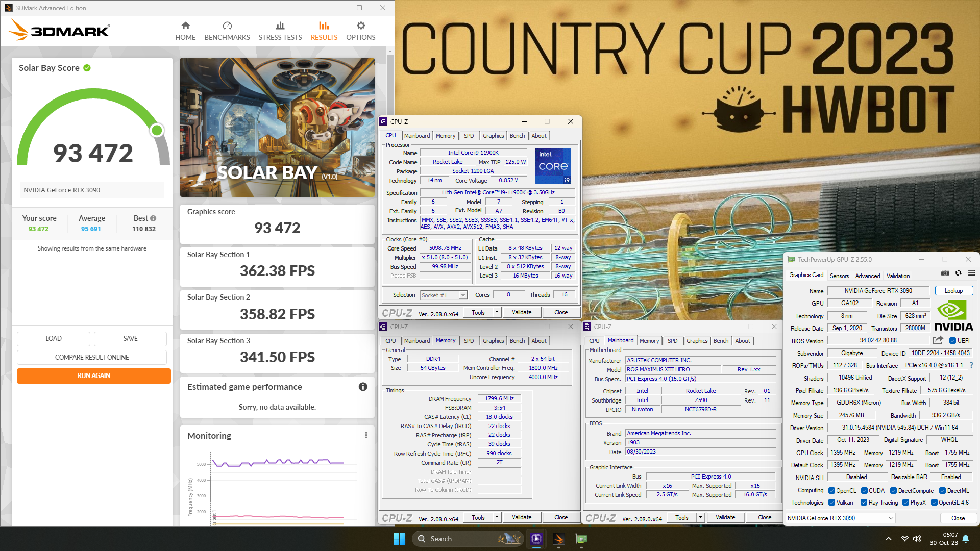Click the GPU-Z Lookup button
980x551 pixels.
coord(953,291)
